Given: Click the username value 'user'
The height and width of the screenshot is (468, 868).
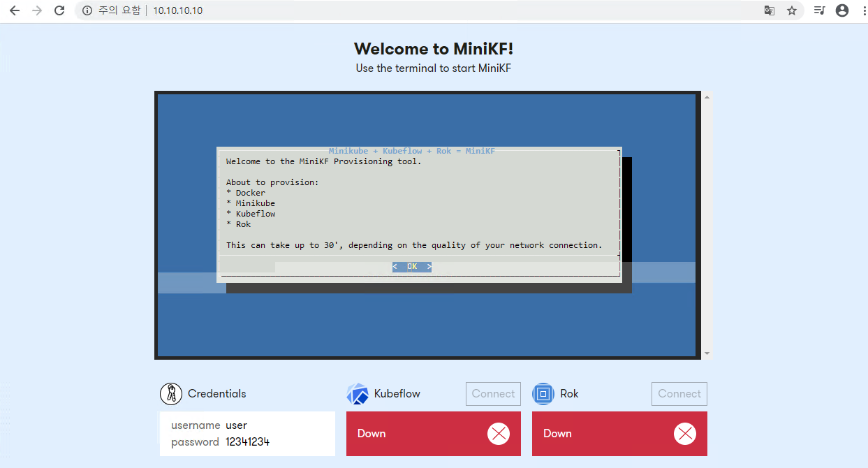Looking at the screenshot, I should (x=237, y=425).
